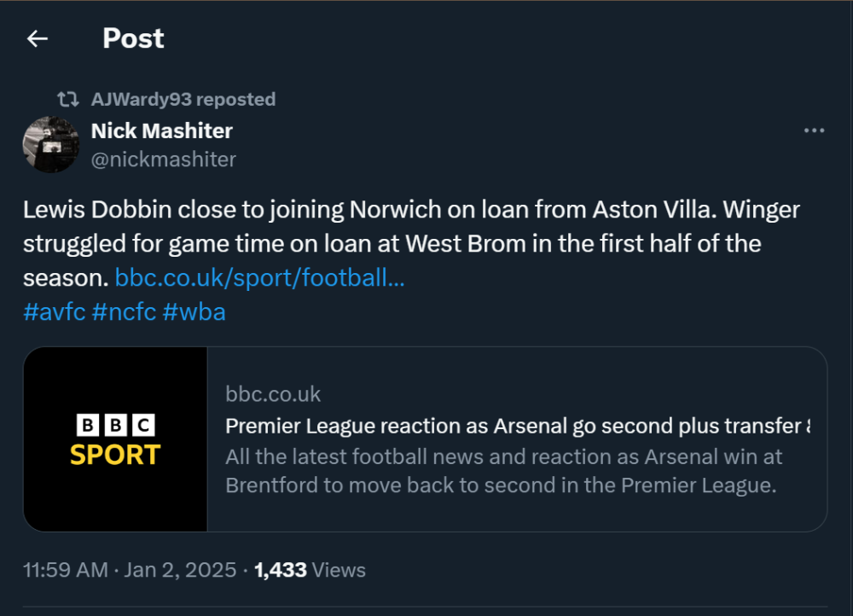
Task: Open the more options ellipsis menu
Action: pos(815,131)
